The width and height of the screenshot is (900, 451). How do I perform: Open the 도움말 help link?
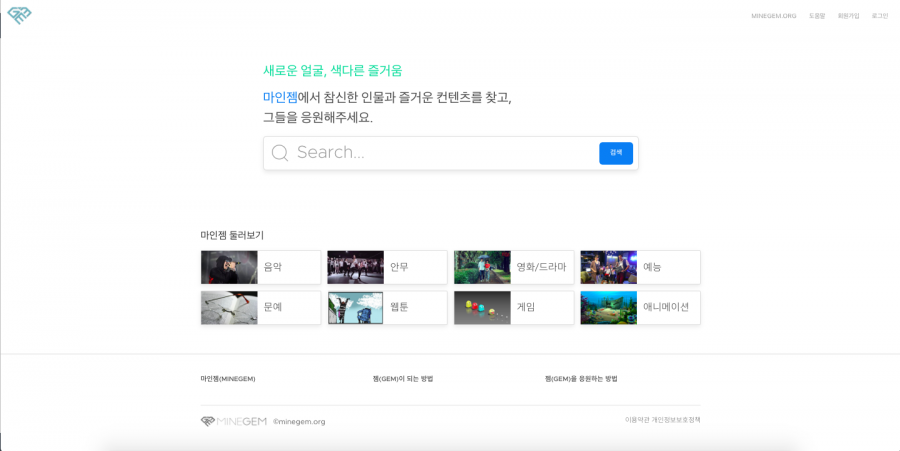click(x=817, y=16)
